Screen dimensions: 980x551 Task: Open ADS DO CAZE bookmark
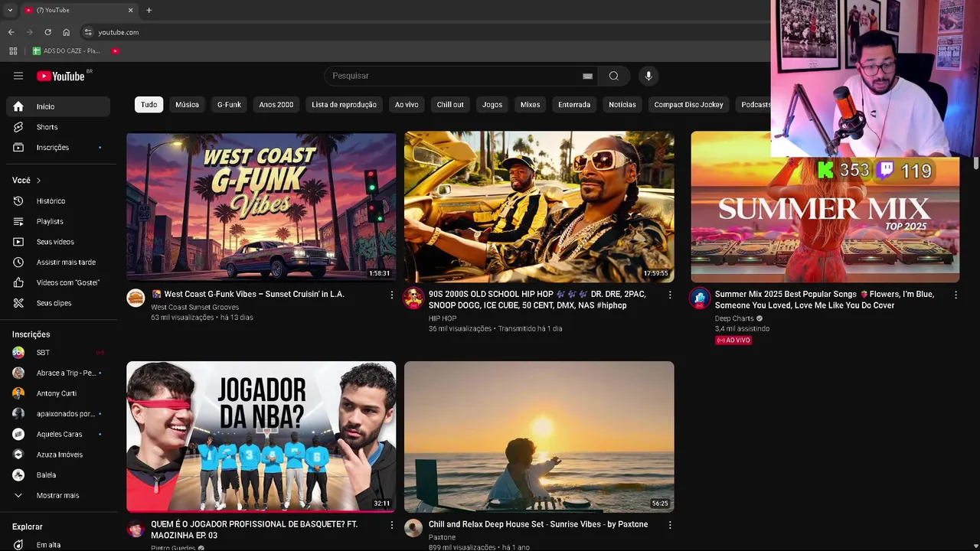coord(67,51)
